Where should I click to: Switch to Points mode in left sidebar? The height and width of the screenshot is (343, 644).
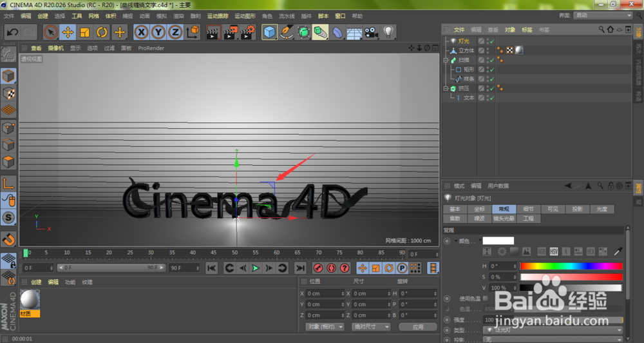pos(8,128)
